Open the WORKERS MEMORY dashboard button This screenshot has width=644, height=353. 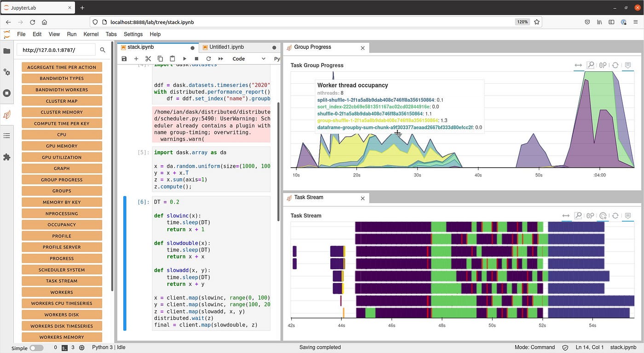click(62, 337)
